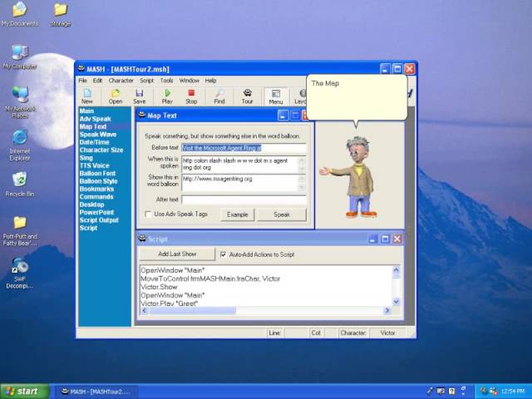The height and width of the screenshot is (399, 532).
Task: Uncheck Auto-Add Actions to Script
Action: click(x=223, y=254)
